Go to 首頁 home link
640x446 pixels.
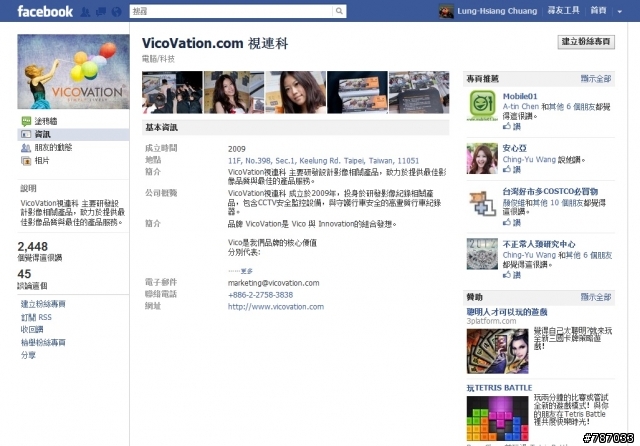tap(598, 11)
